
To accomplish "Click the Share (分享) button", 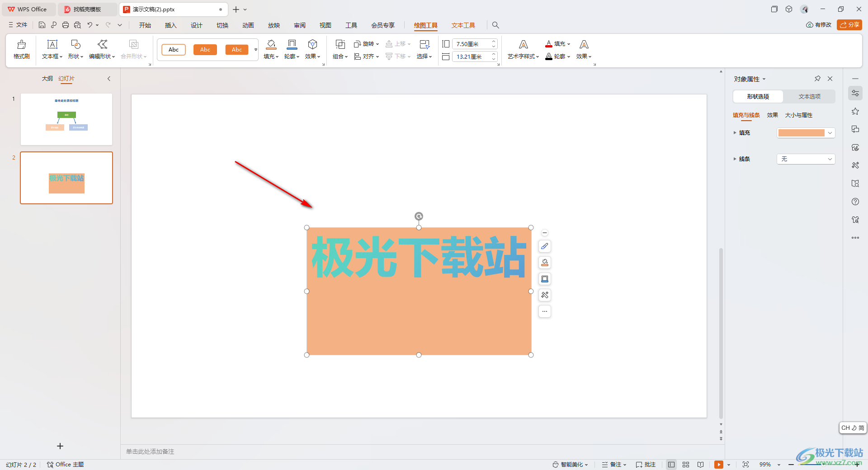I will pyautogui.click(x=849, y=25).
